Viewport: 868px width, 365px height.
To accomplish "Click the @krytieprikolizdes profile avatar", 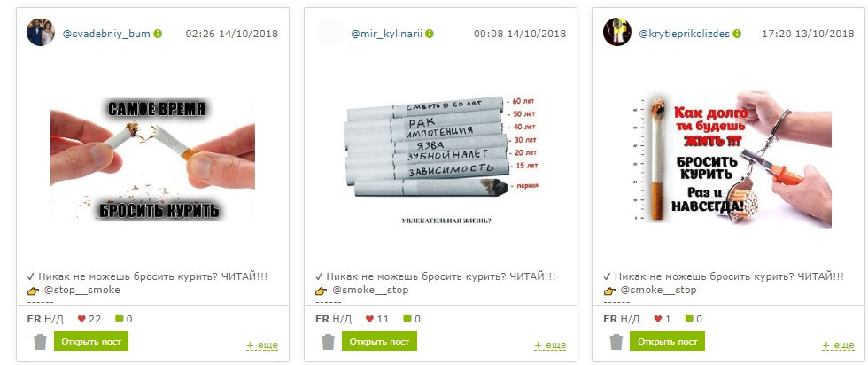I will tap(616, 32).
